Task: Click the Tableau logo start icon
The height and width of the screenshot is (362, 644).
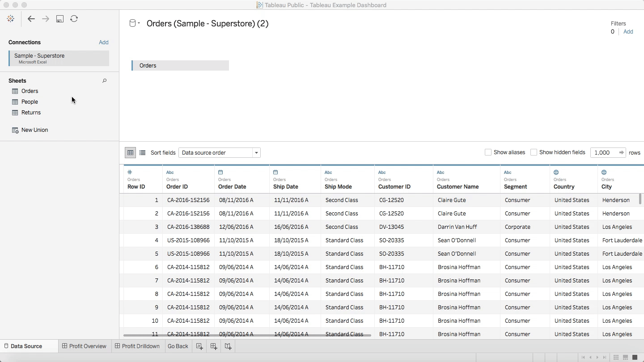Action: (11, 19)
